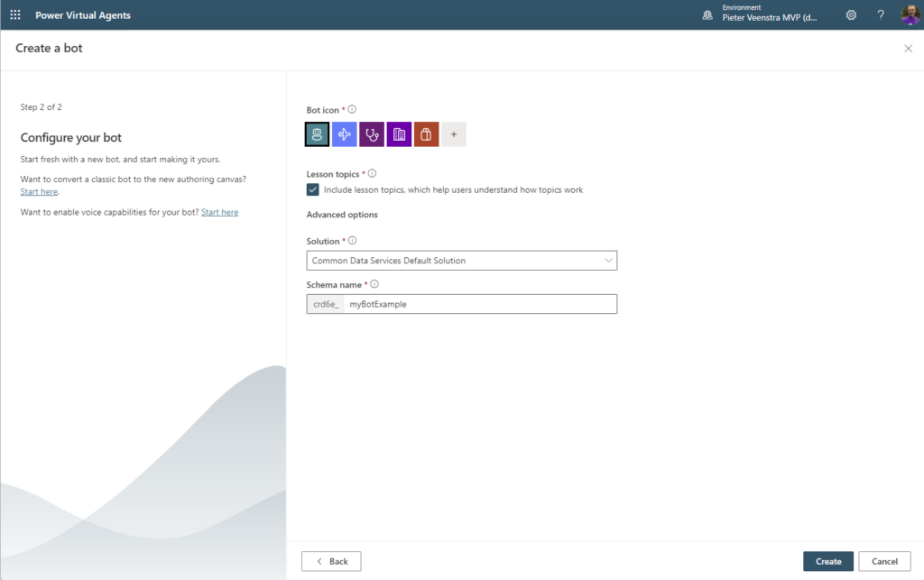Show info tooltip for Schema name

coord(374,284)
